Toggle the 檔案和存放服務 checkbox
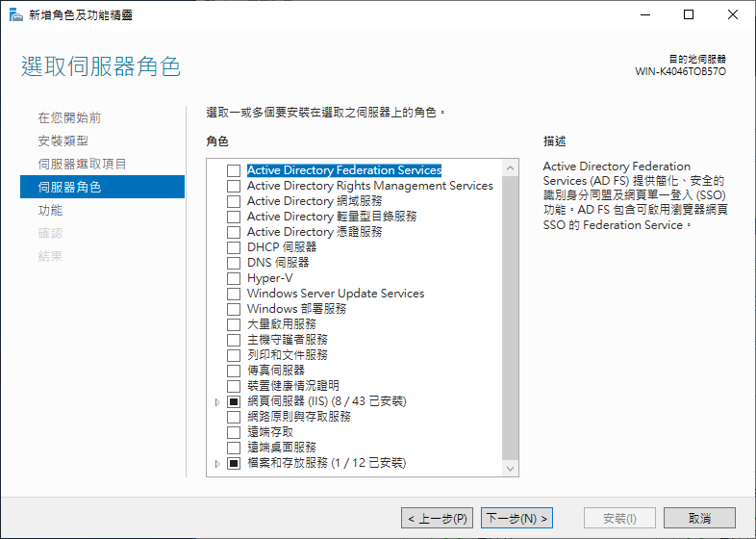 tap(234, 463)
